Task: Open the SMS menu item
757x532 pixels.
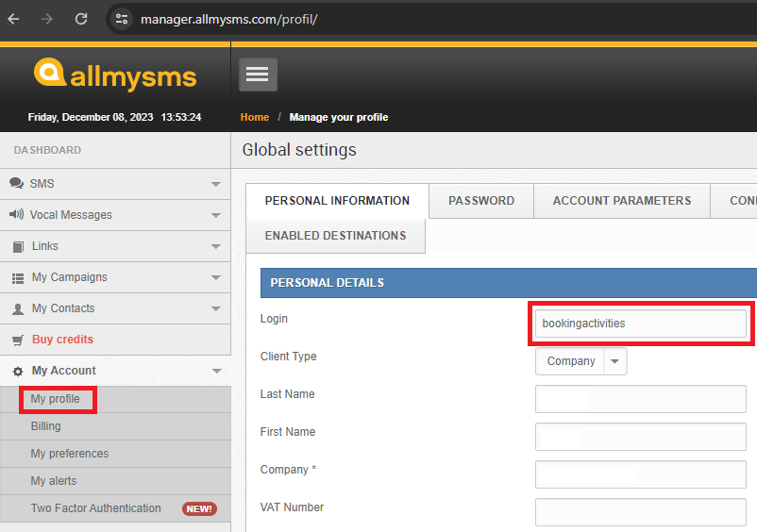Action: click(115, 184)
